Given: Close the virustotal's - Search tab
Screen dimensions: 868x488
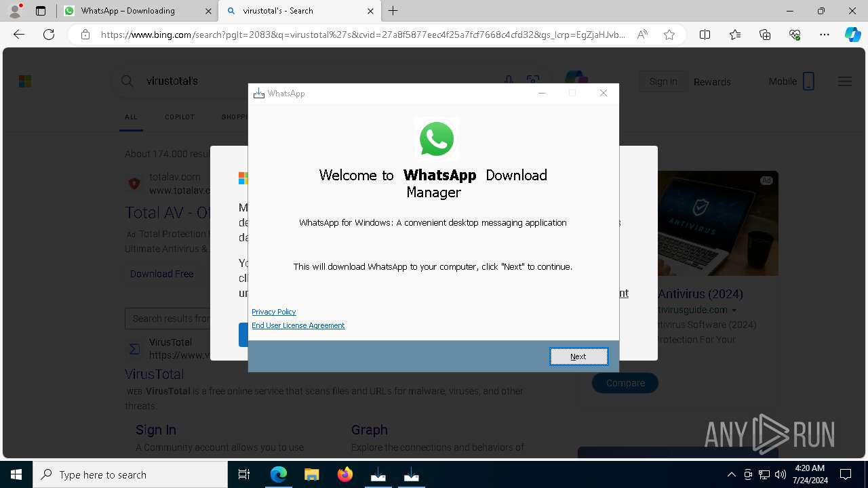Looking at the screenshot, I should pyautogui.click(x=370, y=11).
